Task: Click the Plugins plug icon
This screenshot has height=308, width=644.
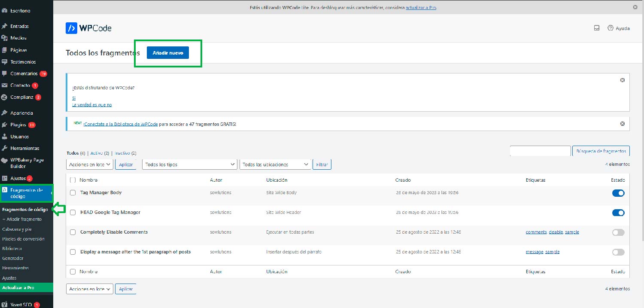Action: (4, 125)
